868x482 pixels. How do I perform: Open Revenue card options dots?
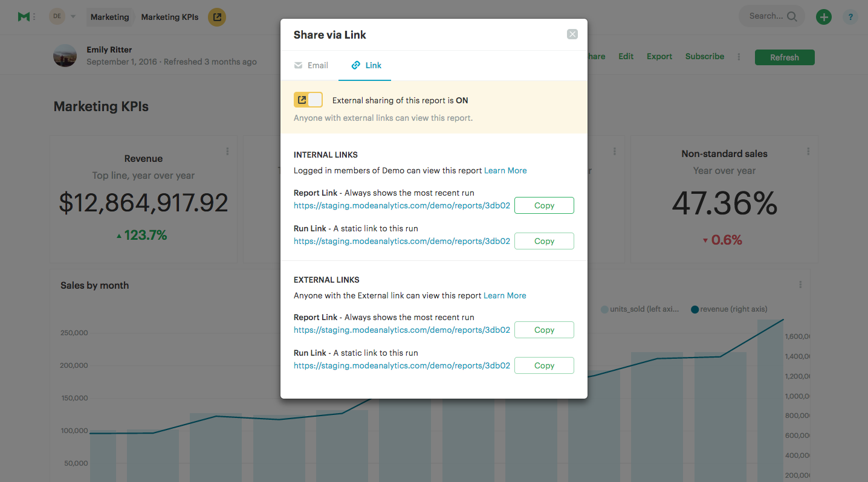(227, 152)
